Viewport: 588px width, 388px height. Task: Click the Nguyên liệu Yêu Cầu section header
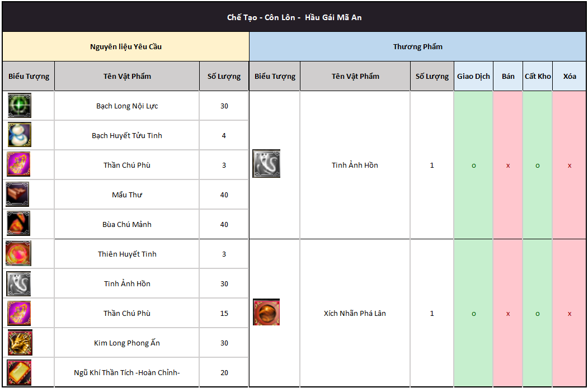click(x=126, y=46)
